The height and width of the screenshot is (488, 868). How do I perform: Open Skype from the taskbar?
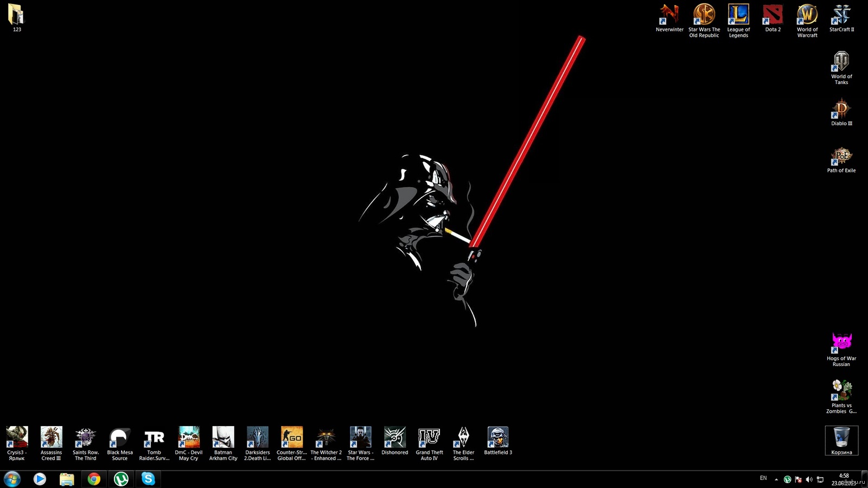coord(148,479)
